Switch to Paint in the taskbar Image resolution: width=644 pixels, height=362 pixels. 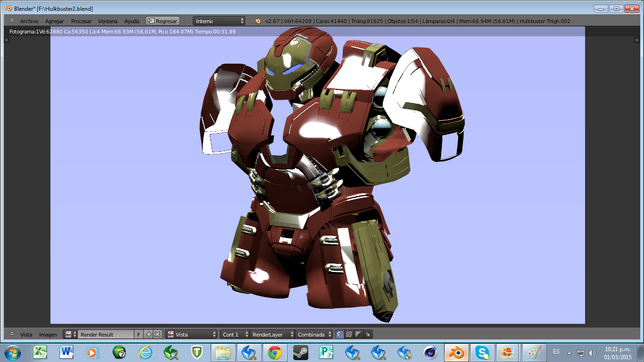[x=534, y=353]
